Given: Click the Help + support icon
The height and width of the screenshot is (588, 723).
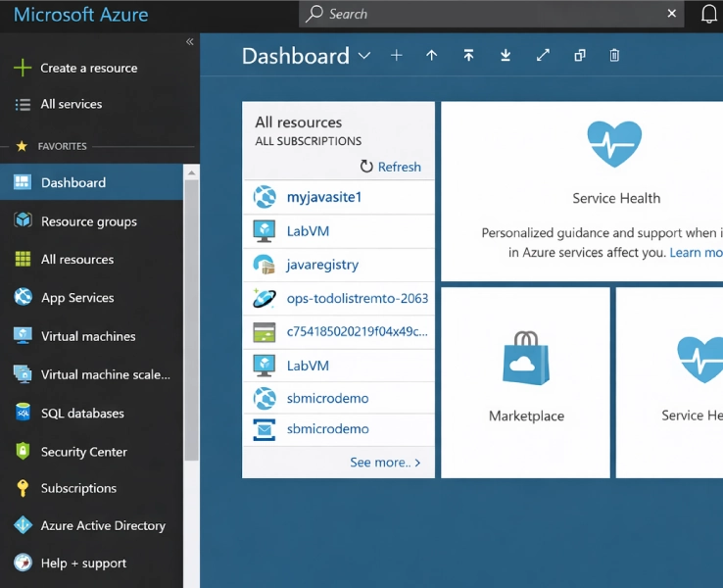Looking at the screenshot, I should 23,563.
